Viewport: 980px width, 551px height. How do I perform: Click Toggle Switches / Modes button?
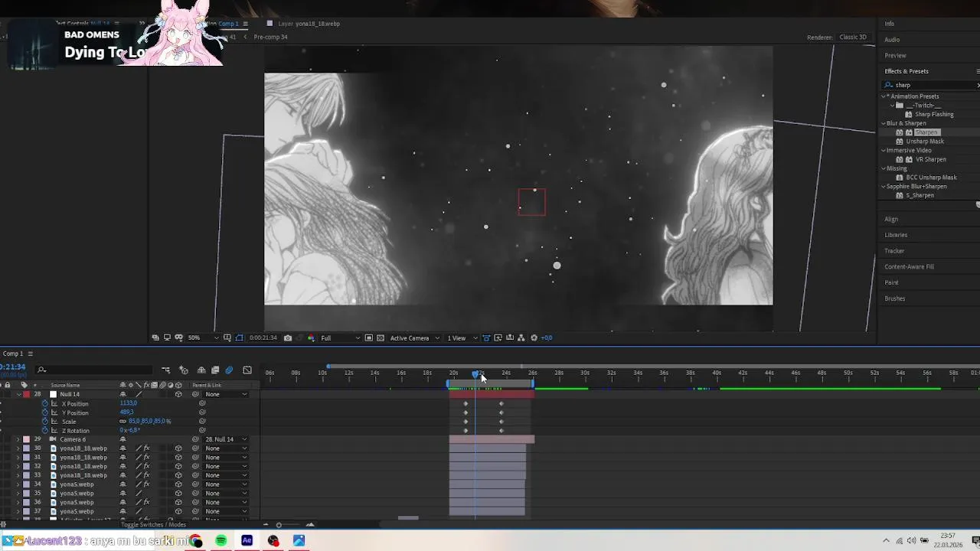pyautogui.click(x=153, y=525)
